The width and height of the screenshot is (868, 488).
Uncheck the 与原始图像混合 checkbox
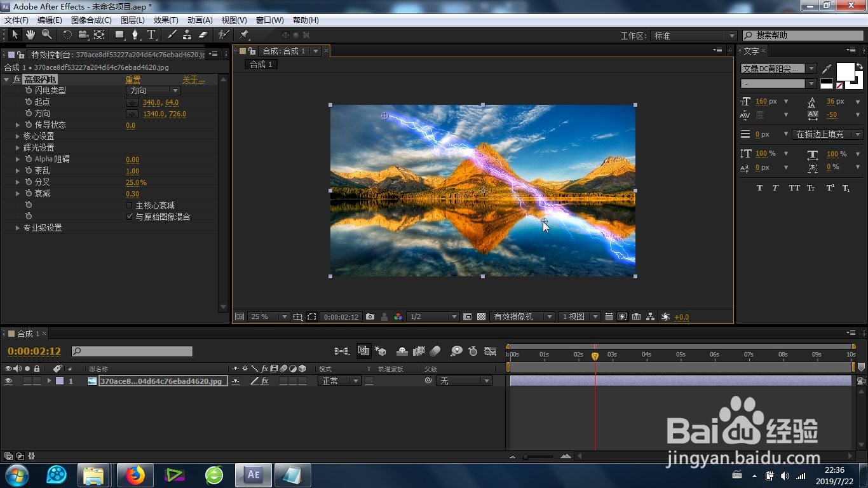pos(129,217)
